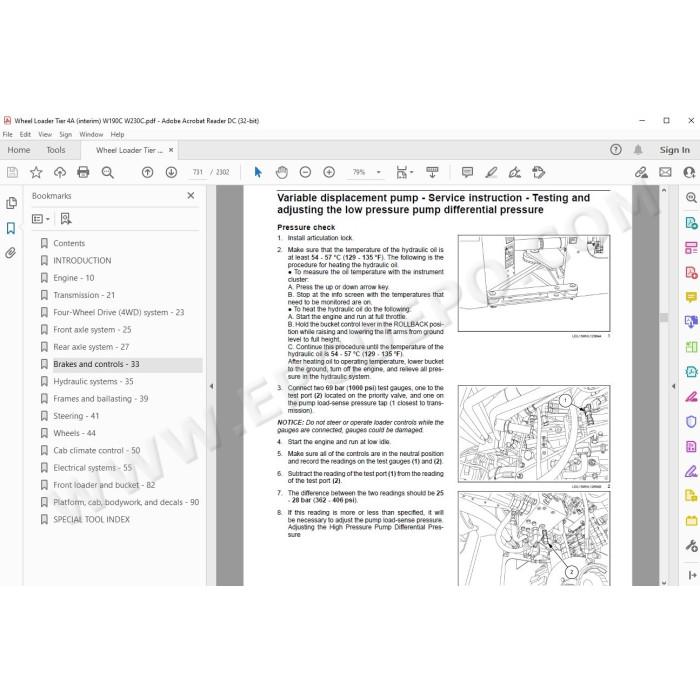Image resolution: width=700 pixels, height=700 pixels.
Task: Click the stamp tool icon
Action: tap(539, 172)
